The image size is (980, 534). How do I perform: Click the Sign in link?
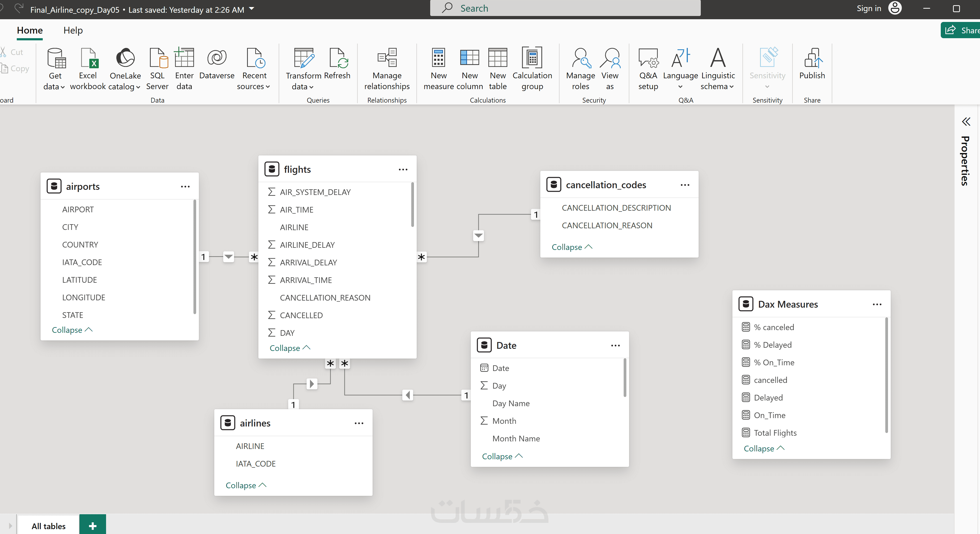pyautogui.click(x=869, y=8)
